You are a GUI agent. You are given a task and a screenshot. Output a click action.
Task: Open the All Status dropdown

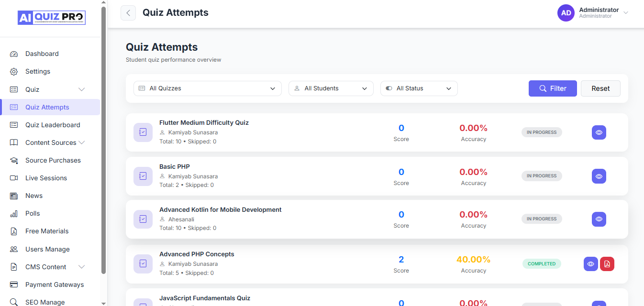(419, 88)
